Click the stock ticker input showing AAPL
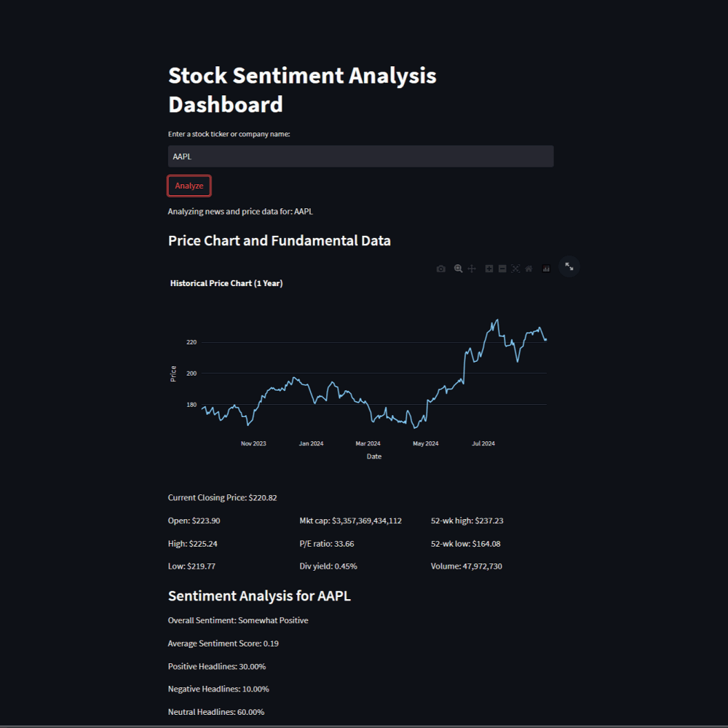Screen dimensions: 728x728 (x=360, y=156)
